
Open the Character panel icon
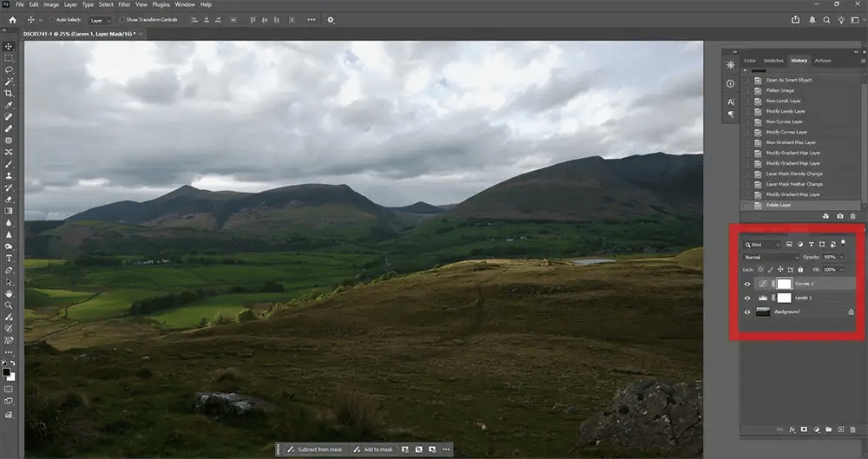(x=731, y=102)
